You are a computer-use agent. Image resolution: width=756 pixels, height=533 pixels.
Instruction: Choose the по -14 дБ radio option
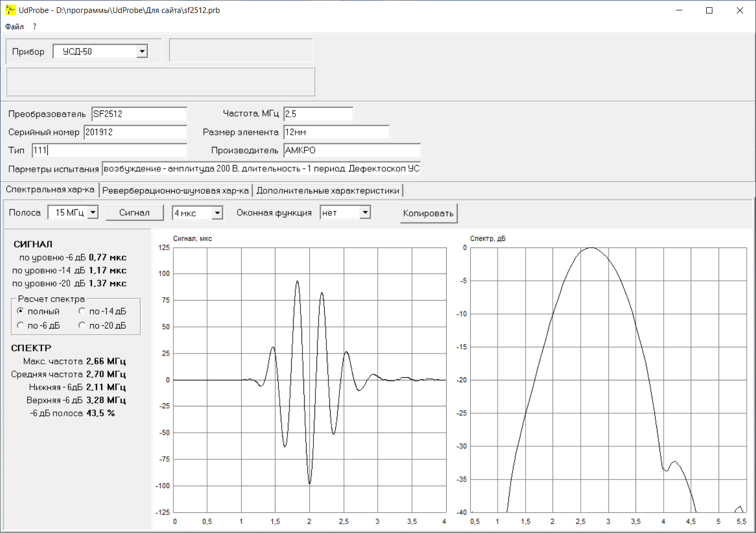point(82,311)
